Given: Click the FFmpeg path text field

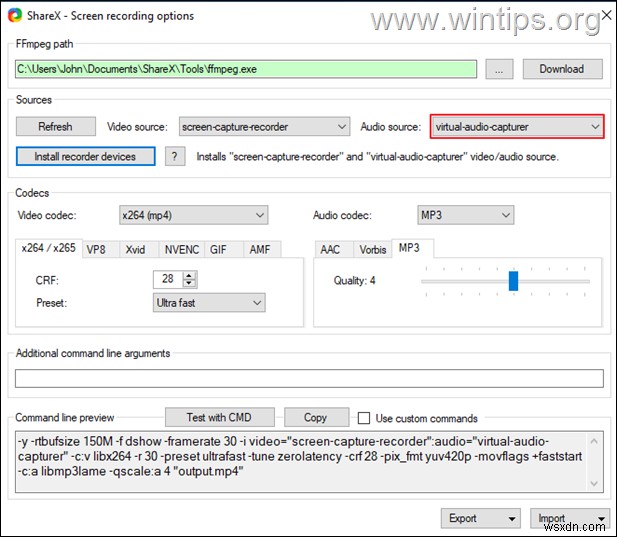Looking at the screenshot, I should click(246, 69).
